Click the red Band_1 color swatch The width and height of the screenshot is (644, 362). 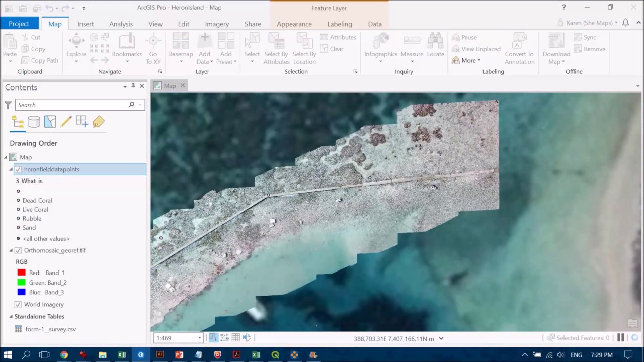click(x=21, y=273)
